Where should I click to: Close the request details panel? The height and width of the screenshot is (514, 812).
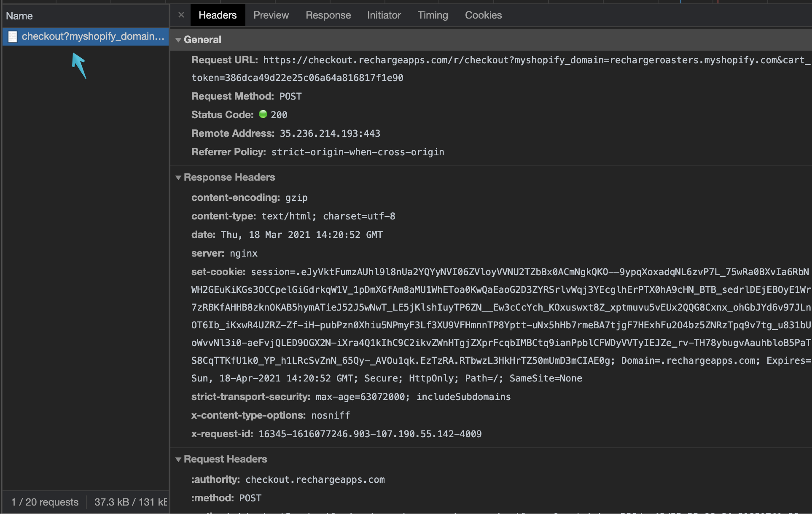pos(181,15)
